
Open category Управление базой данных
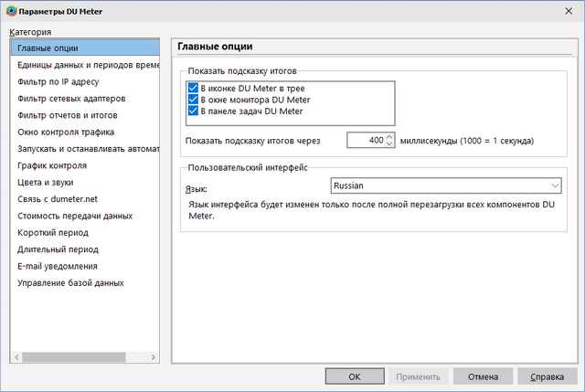click(85, 283)
